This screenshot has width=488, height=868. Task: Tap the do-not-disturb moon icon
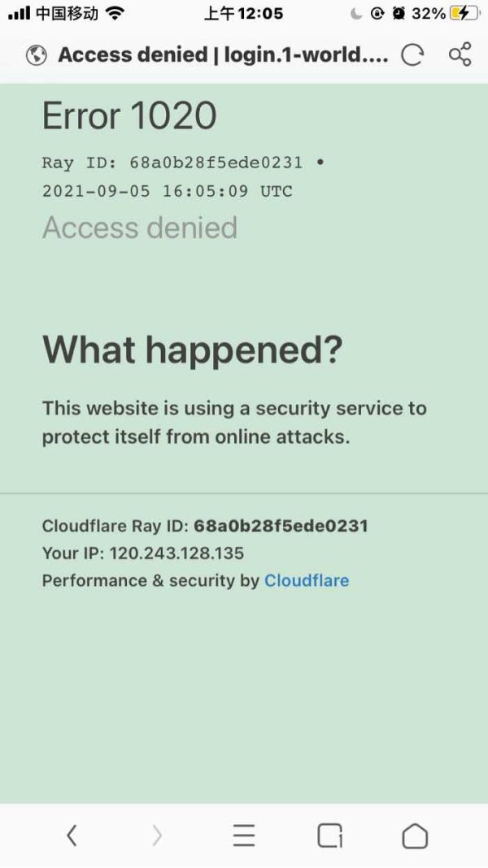(357, 13)
